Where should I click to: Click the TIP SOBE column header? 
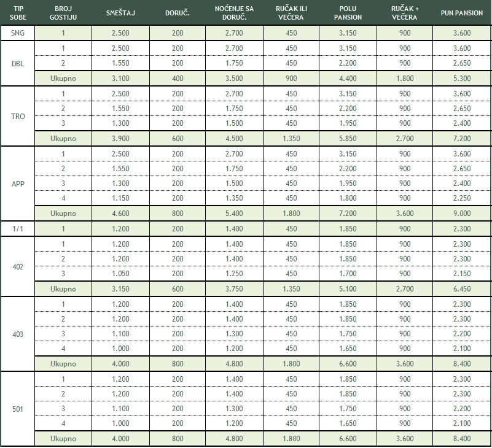click(18, 13)
